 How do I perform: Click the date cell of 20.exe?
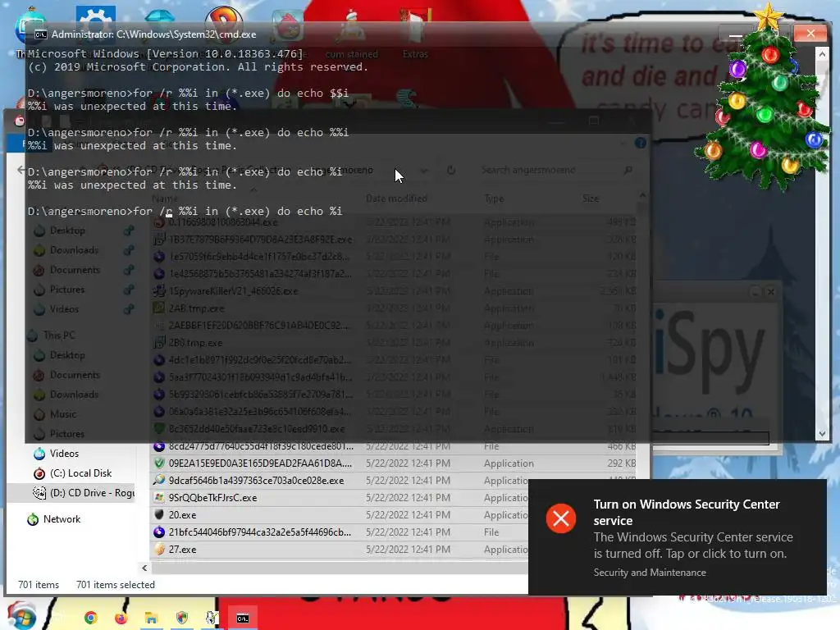coord(408,515)
